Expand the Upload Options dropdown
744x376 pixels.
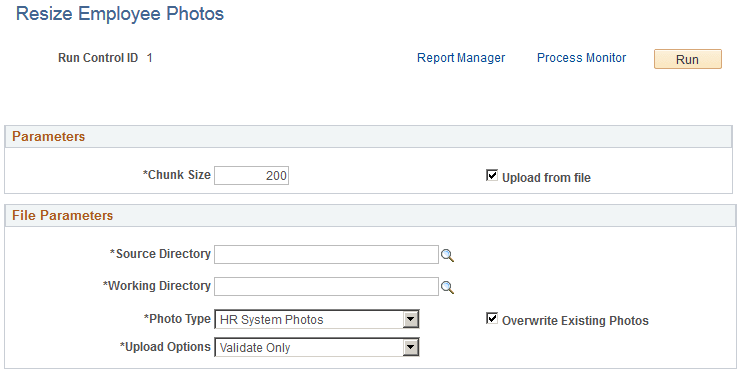(x=317, y=348)
